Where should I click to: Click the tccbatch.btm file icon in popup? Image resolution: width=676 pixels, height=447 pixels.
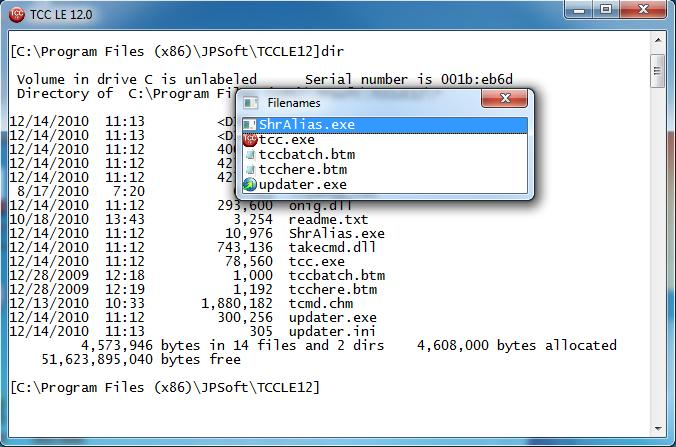click(250, 155)
